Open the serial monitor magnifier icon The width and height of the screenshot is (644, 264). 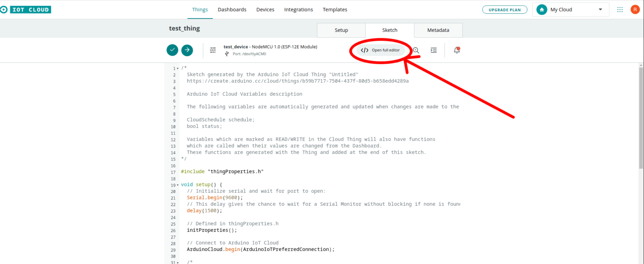click(x=416, y=50)
